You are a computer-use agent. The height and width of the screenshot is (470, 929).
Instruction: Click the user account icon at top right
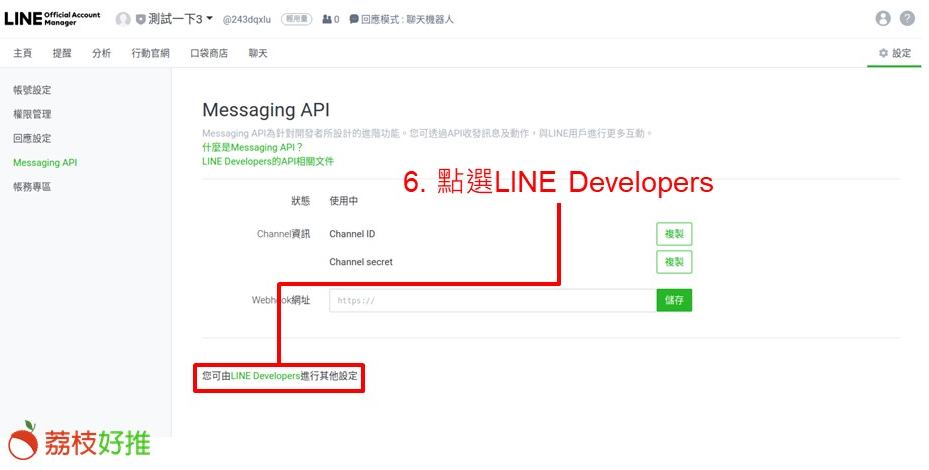[x=882, y=19]
